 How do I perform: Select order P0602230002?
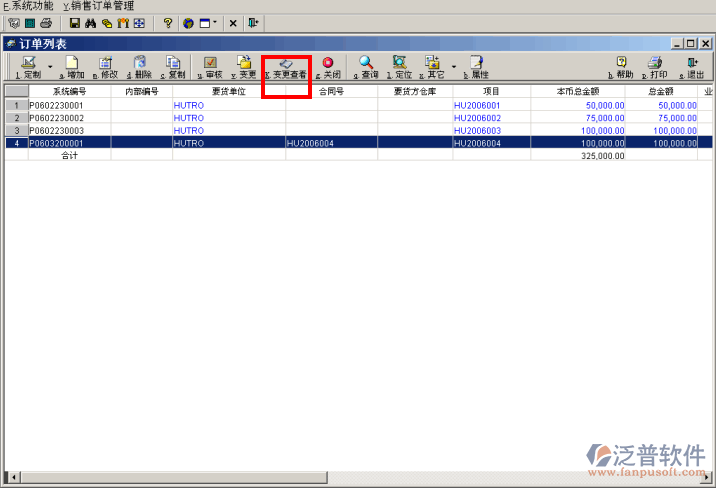tap(56, 118)
